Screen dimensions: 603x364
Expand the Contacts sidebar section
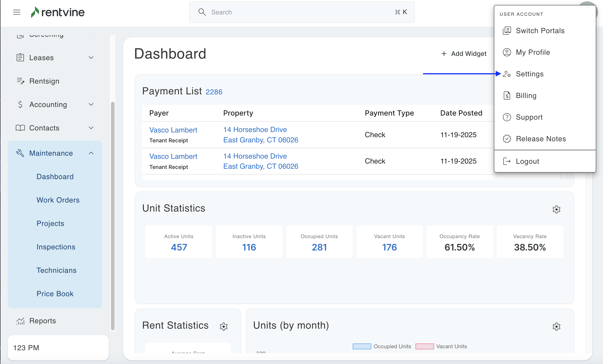click(x=91, y=128)
